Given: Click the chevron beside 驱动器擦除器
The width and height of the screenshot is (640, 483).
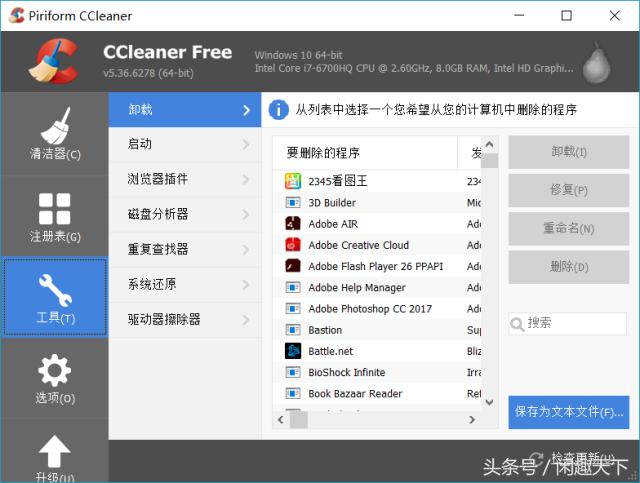Looking at the screenshot, I should (246, 320).
